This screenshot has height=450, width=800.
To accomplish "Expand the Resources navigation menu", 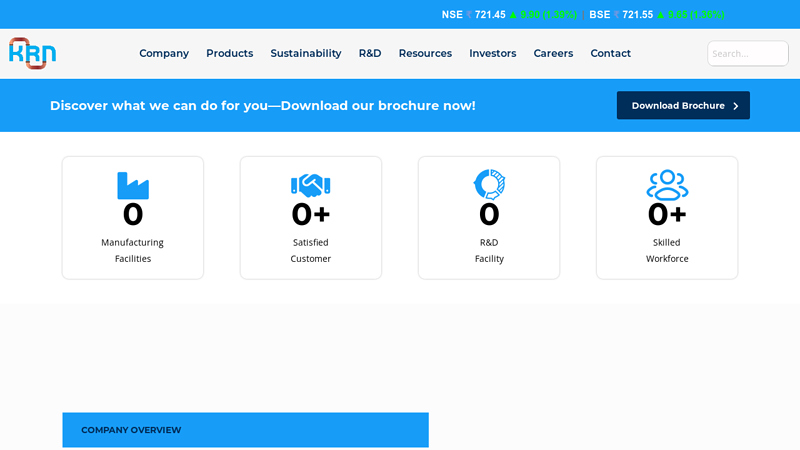I will 425,54.
